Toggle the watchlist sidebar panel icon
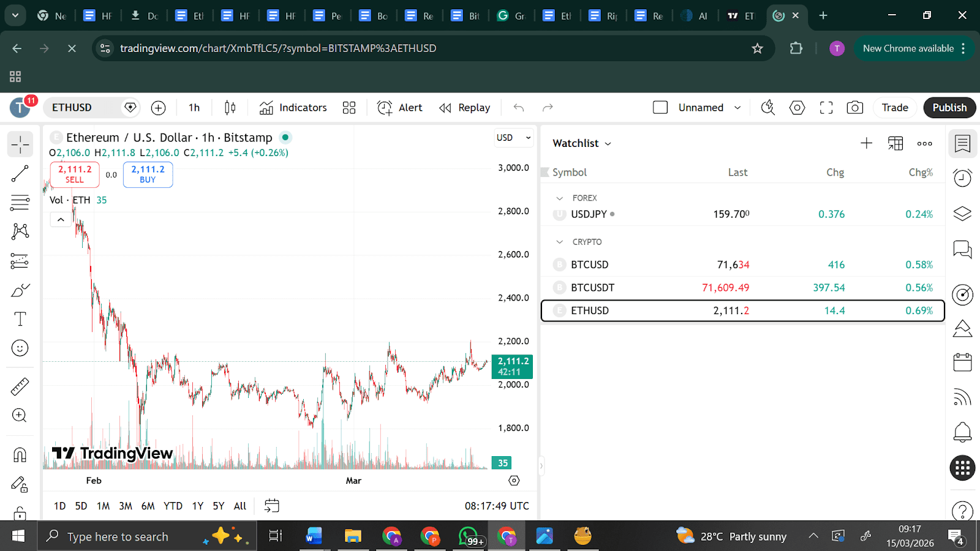Image resolution: width=980 pixels, height=551 pixels. (x=962, y=144)
